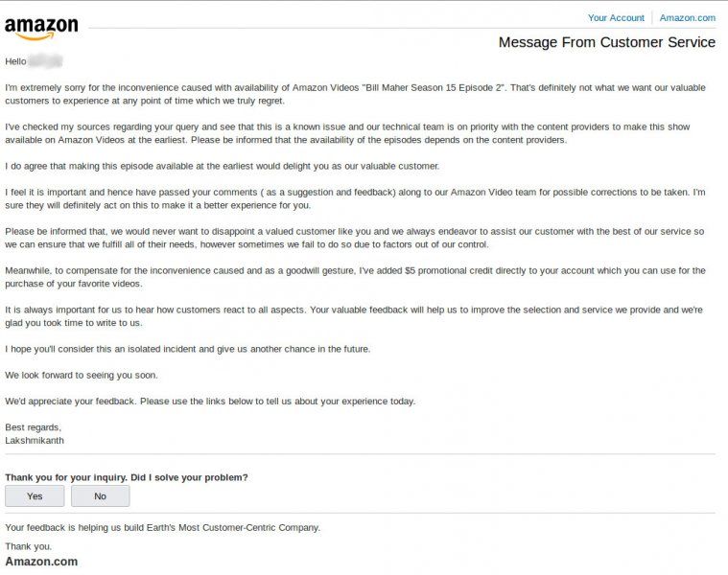Click the bold Amazon.com footer text
728x575 pixels.
tap(41, 562)
